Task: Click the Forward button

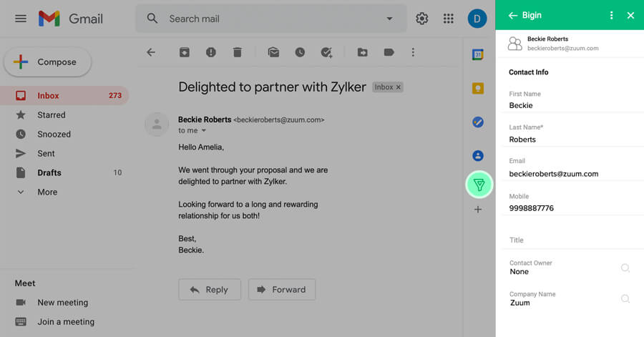Action: coord(281,289)
